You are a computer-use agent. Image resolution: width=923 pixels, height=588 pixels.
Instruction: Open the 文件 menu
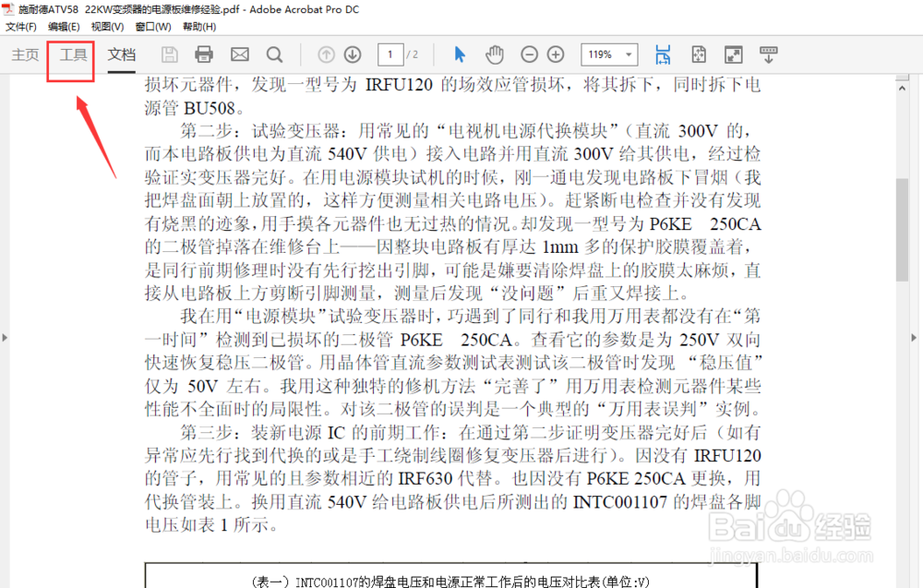click(20, 26)
